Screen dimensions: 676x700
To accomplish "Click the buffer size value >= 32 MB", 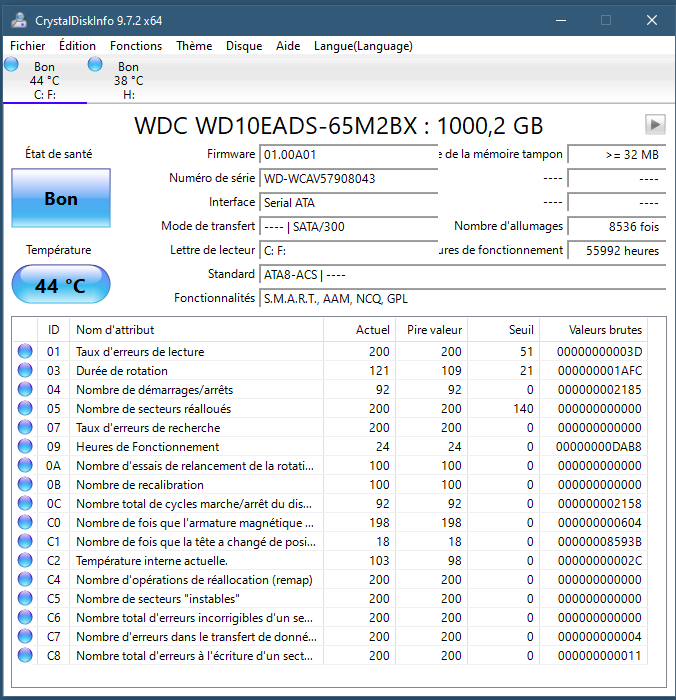I will click(x=617, y=155).
